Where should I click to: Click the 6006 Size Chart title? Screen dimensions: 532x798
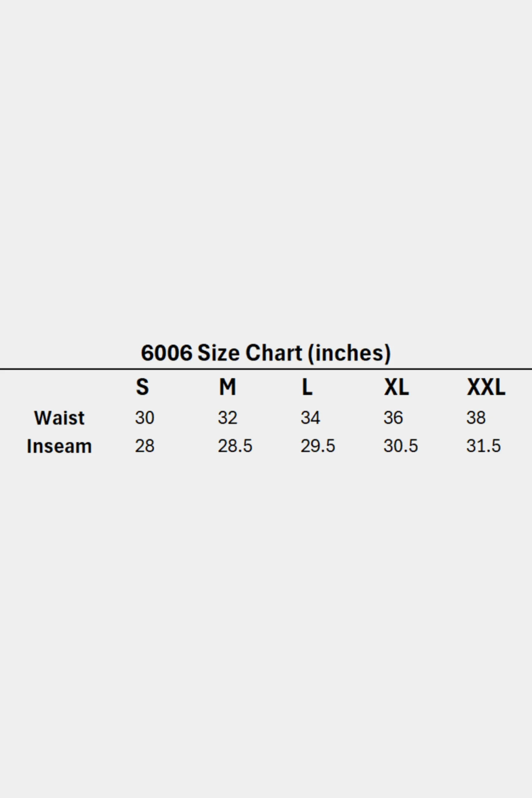(266, 353)
